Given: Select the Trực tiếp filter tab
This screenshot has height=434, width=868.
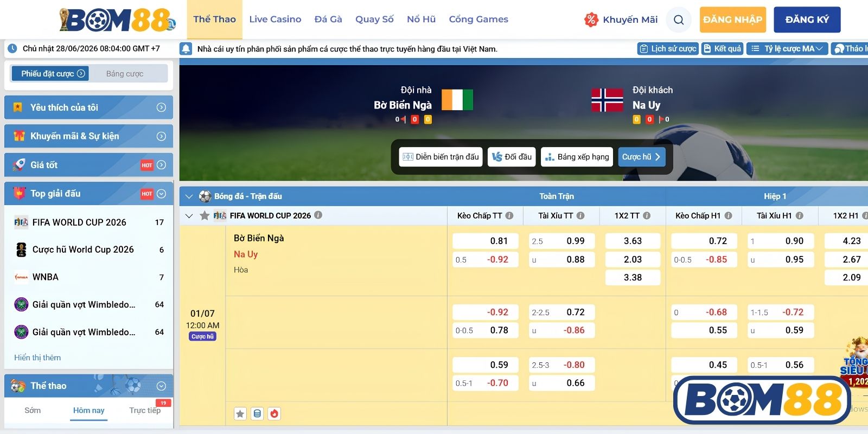Looking at the screenshot, I should (145, 410).
